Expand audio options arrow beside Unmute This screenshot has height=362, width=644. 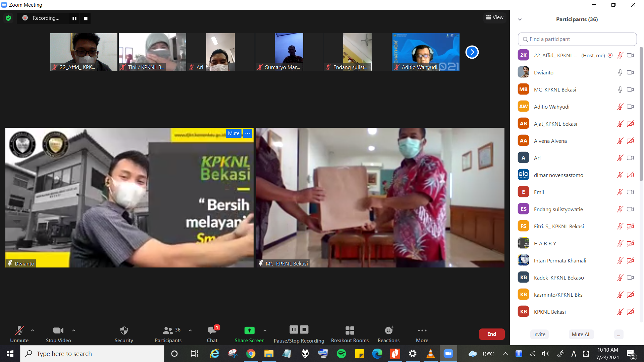click(x=33, y=330)
